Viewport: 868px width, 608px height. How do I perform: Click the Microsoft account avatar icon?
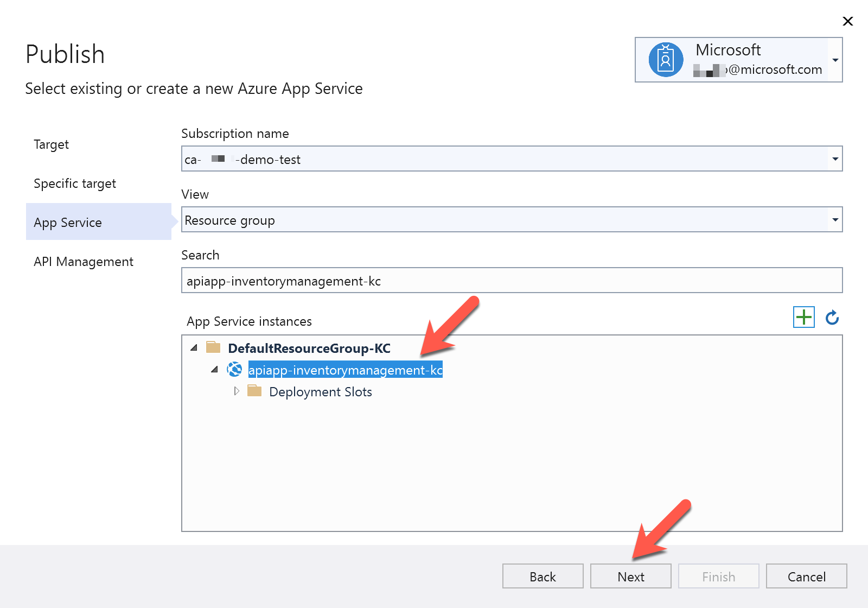[x=665, y=59]
